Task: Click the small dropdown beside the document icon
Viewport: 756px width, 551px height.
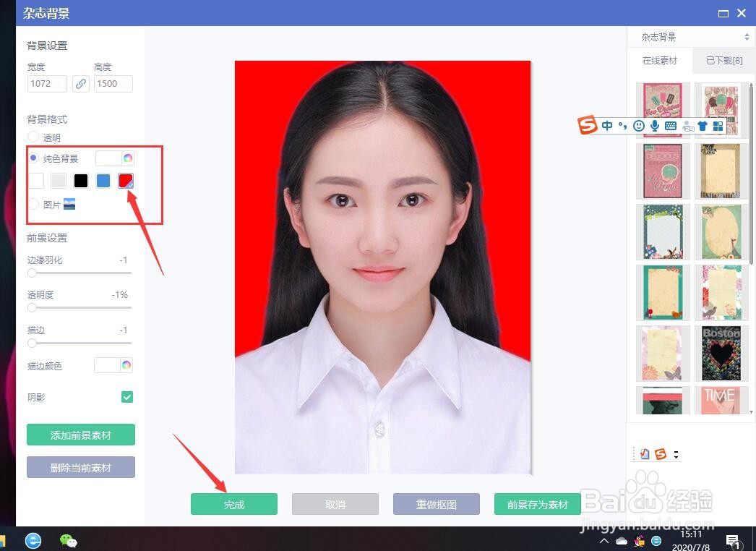Action: click(675, 454)
